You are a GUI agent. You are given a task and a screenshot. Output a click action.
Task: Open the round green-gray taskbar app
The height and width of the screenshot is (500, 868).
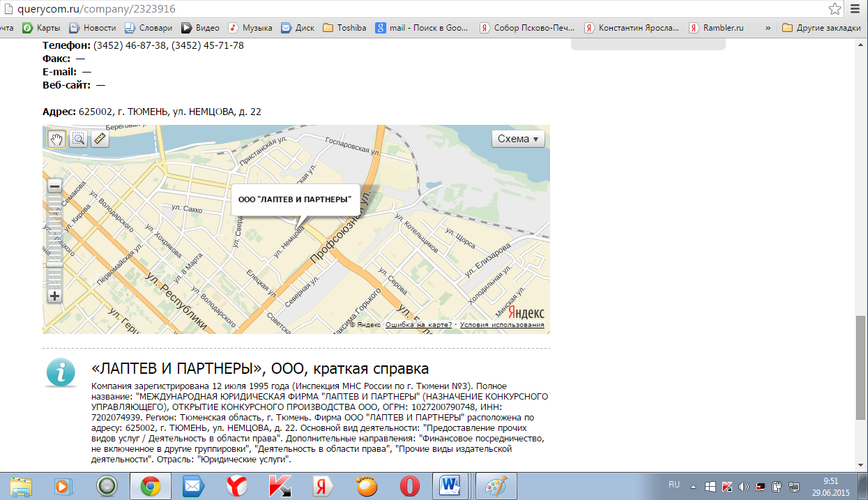coord(106,485)
